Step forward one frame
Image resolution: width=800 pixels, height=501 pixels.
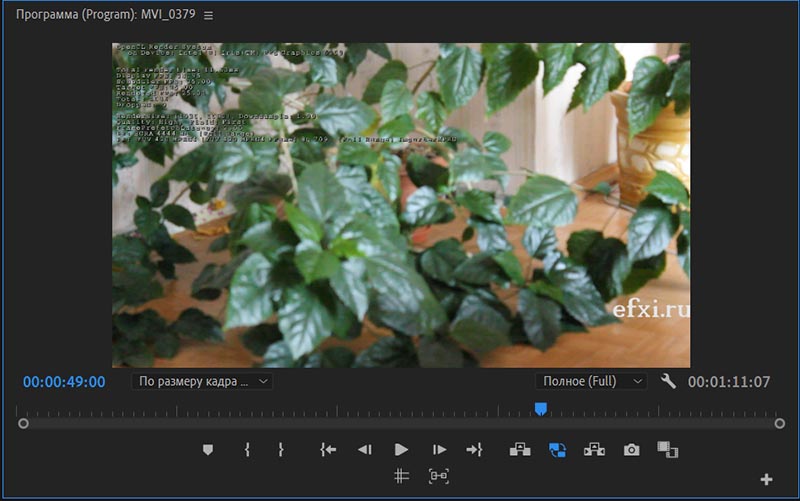click(439, 449)
